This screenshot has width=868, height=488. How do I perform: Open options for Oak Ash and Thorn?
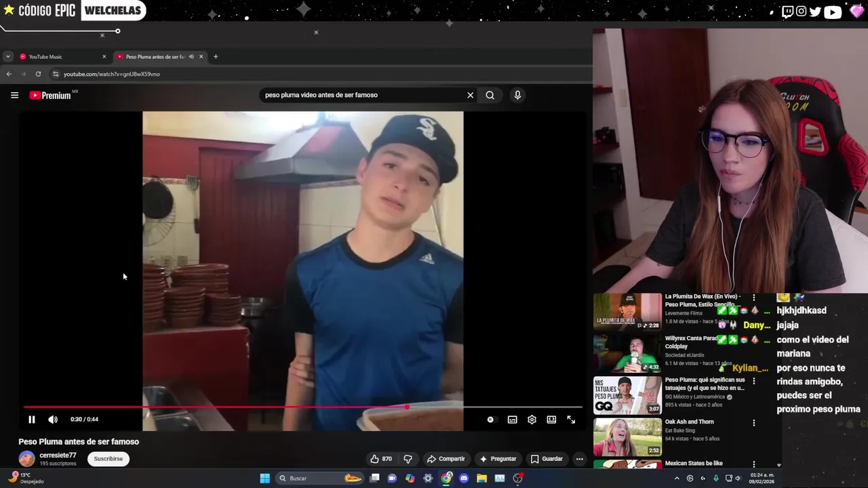[x=753, y=423]
